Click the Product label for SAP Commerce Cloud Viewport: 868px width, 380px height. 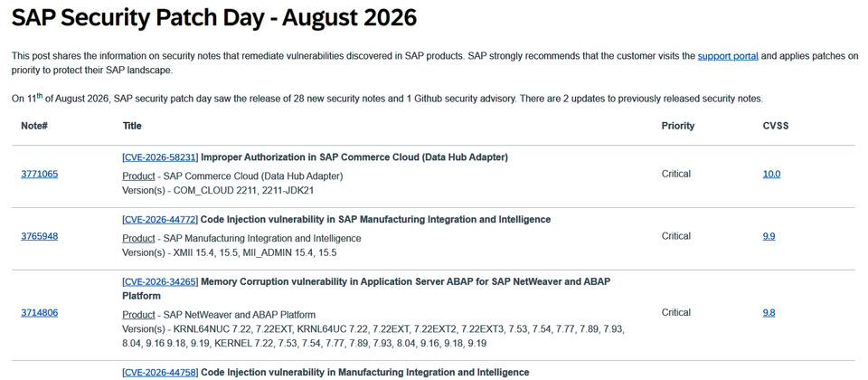(138, 176)
